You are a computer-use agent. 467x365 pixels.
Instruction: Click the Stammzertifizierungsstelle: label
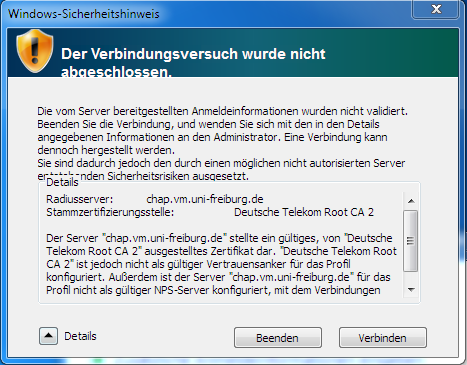click(110, 212)
